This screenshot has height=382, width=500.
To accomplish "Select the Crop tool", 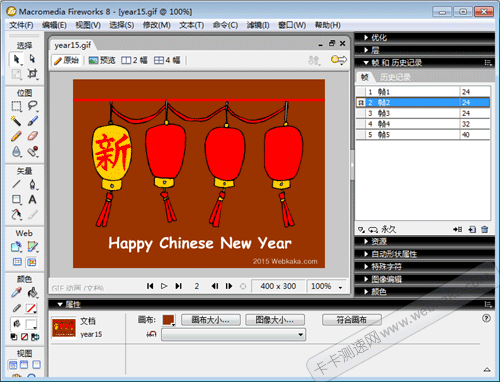I will tap(32, 74).
